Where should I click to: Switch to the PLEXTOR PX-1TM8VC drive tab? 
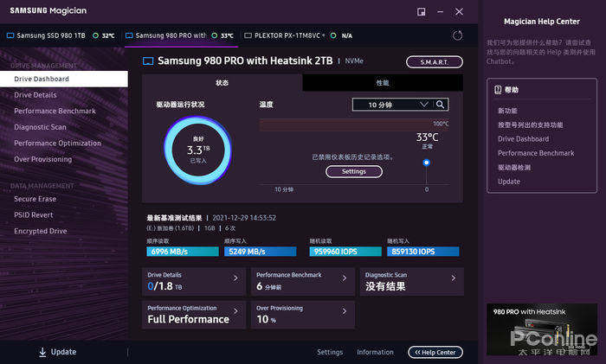[x=299, y=35]
